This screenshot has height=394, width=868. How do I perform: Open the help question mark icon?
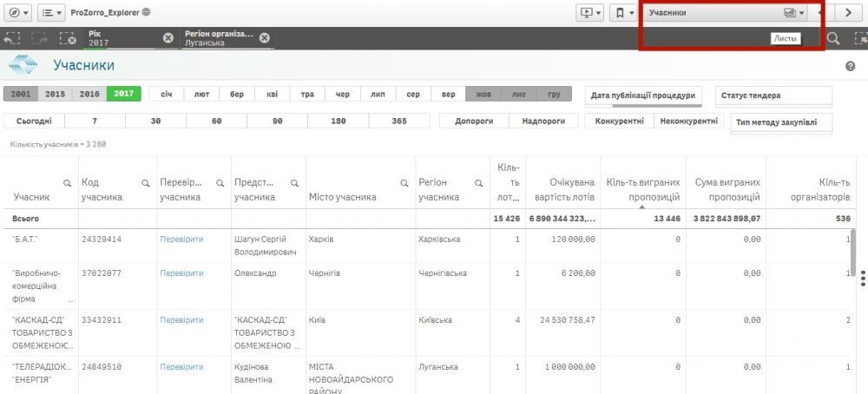(850, 66)
